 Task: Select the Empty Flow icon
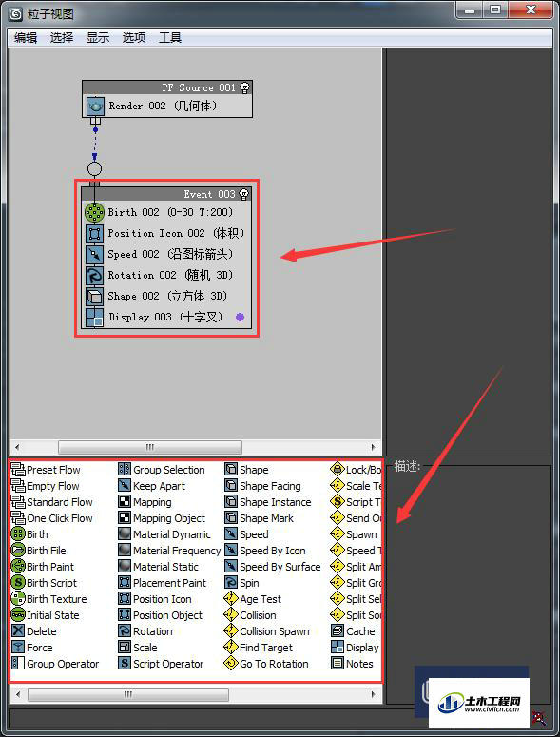pyautogui.click(x=18, y=486)
